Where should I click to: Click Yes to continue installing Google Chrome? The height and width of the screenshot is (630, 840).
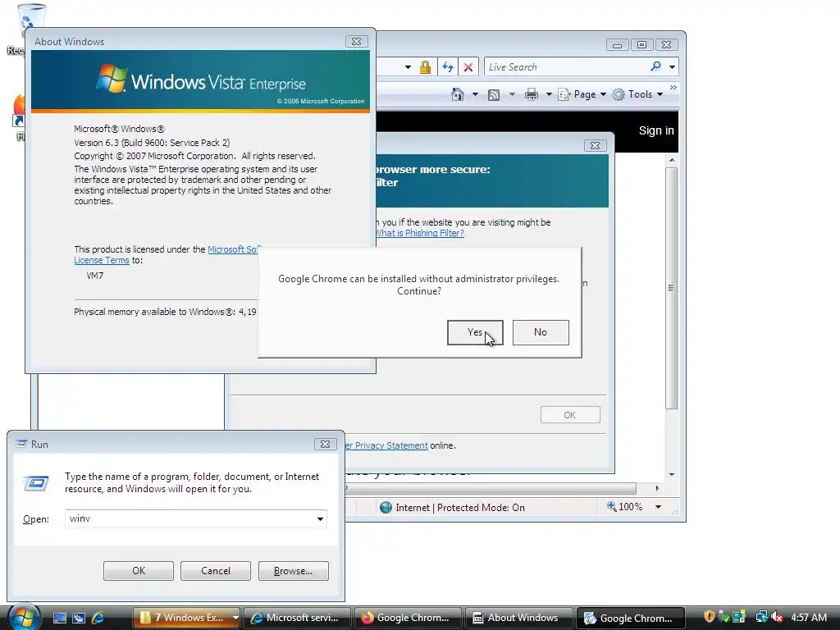tap(475, 333)
